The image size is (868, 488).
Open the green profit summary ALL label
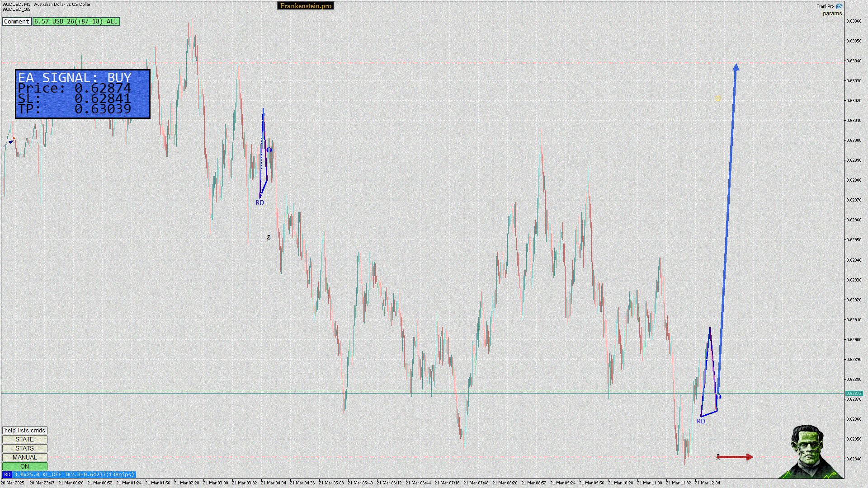tap(76, 21)
